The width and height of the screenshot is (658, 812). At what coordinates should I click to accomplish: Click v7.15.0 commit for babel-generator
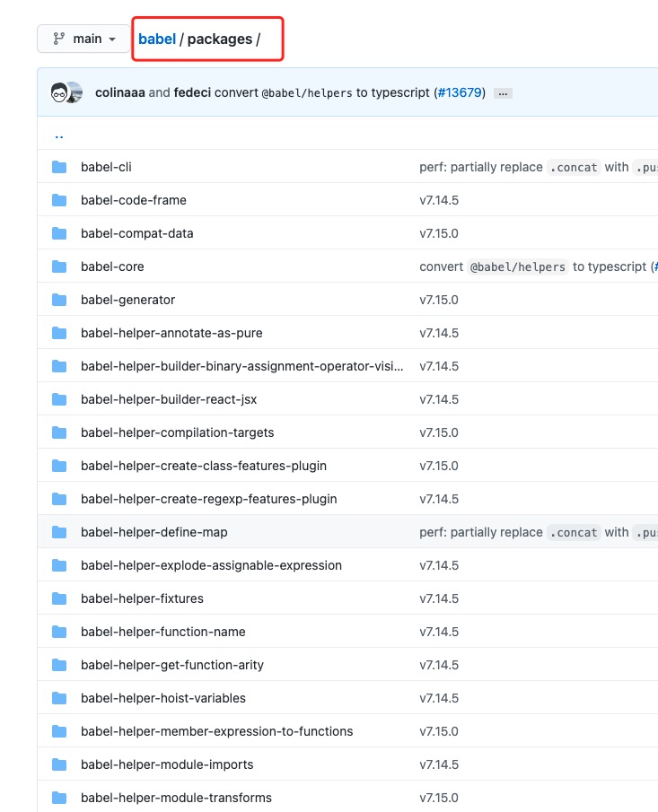click(439, 300)
